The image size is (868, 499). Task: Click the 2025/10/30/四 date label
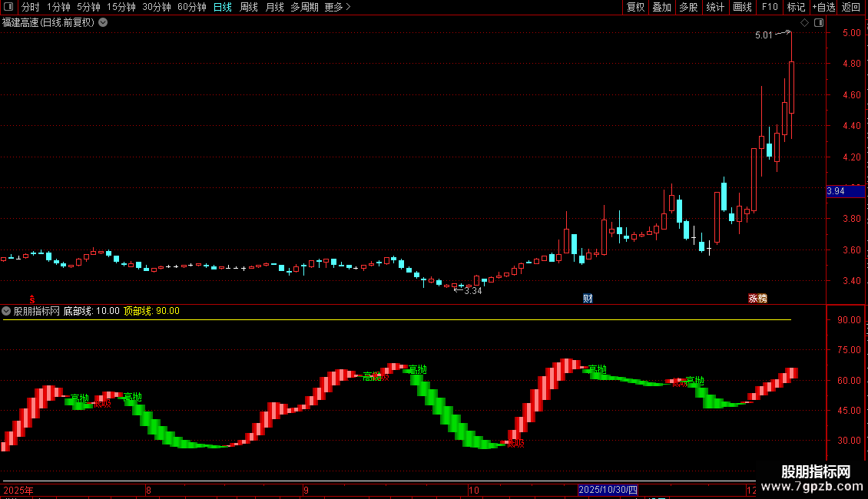tap(608, 490)
